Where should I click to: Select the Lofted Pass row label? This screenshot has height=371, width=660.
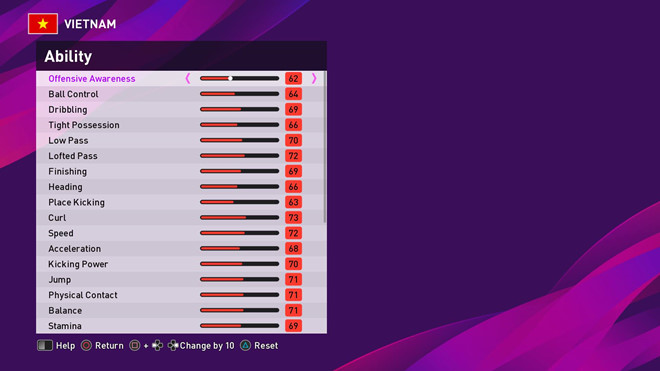point(73,156)
